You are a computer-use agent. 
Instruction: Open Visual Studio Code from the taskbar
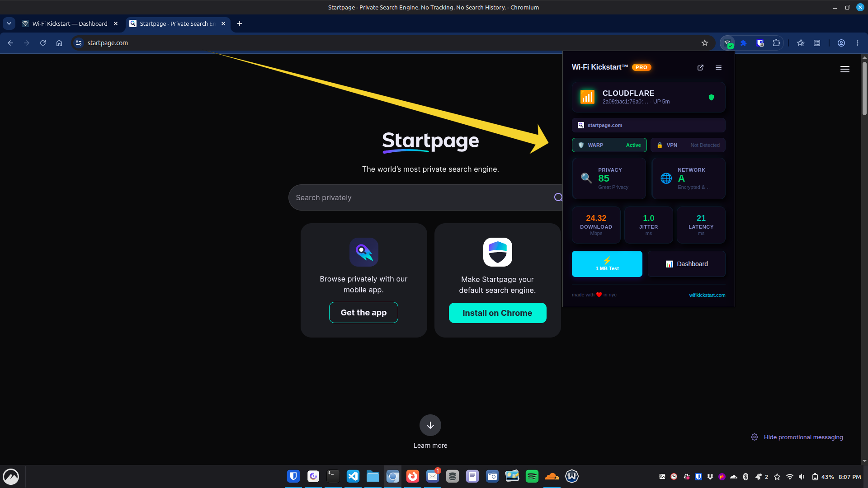point(353,476)
